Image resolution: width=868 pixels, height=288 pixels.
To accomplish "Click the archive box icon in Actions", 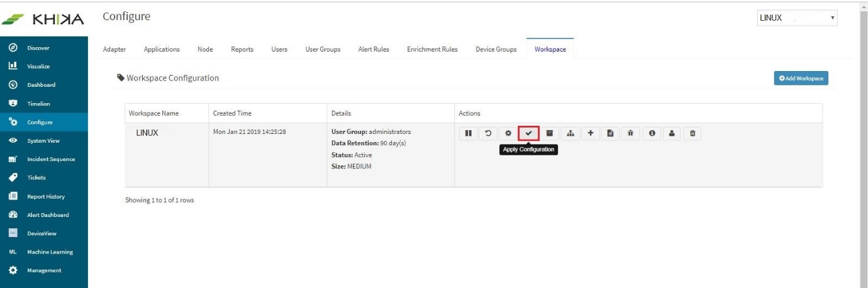I will (x=549, y=133).
